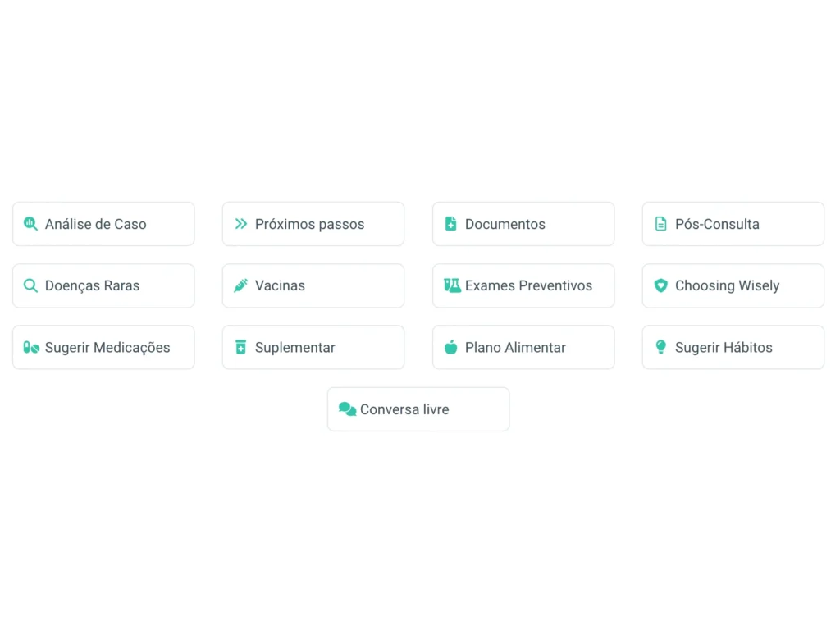Open Exames Preventivos
This screenshot has height=630, width=840.
point(523,285)
